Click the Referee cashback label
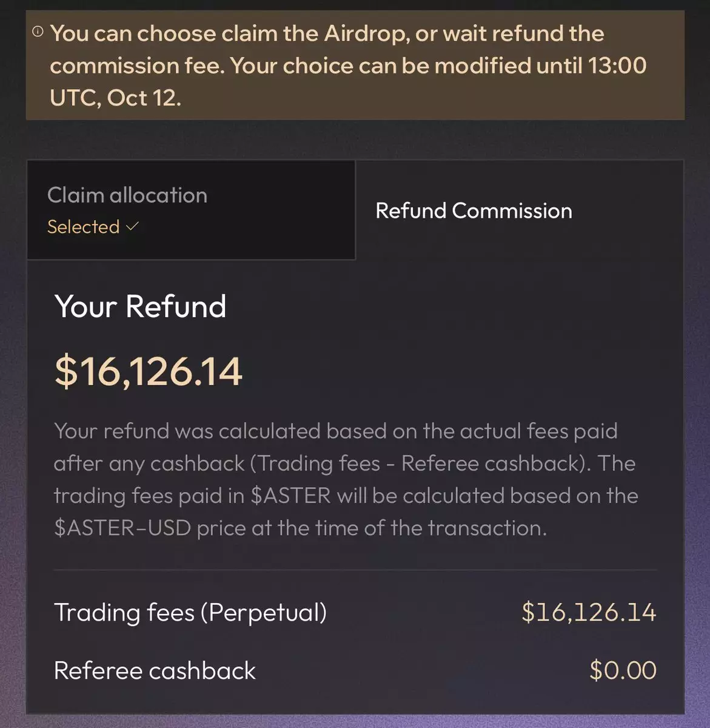710x728 pixels. [x=155, y=671]
